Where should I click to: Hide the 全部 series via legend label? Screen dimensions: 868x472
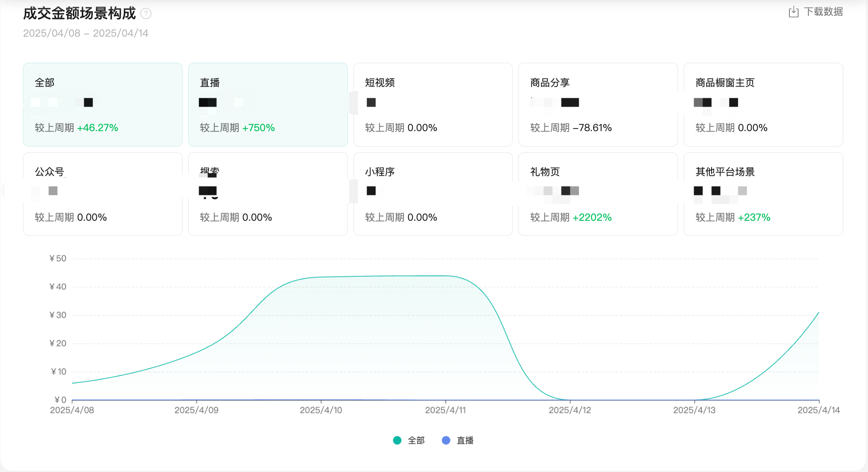416,440
